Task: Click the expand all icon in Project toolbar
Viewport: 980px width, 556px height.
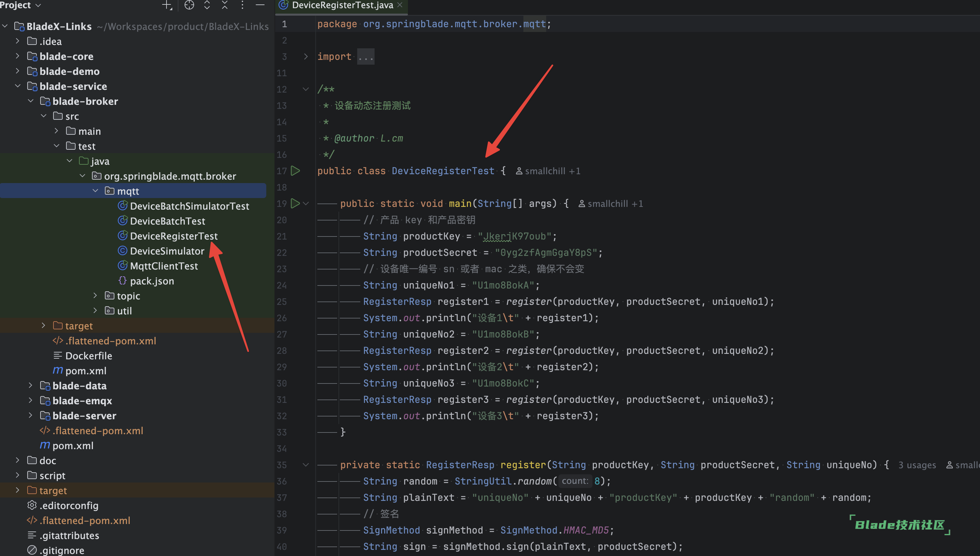Action: click(x=207, y=5)
